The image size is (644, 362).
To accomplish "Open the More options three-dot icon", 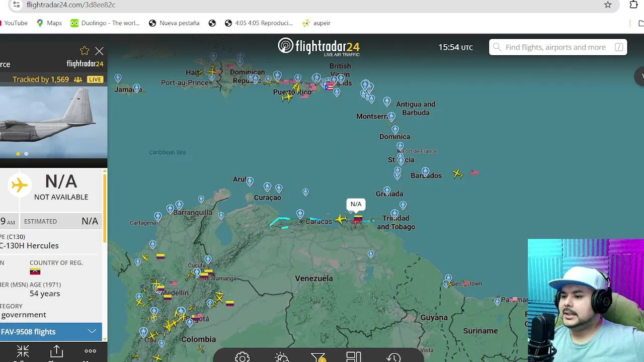I will 90,351.
